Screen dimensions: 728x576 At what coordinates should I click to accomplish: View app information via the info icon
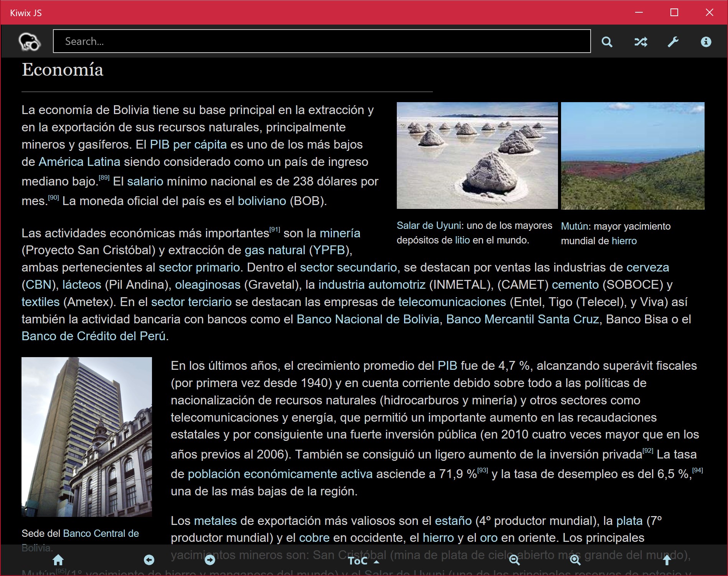click(x=705, y=41)
